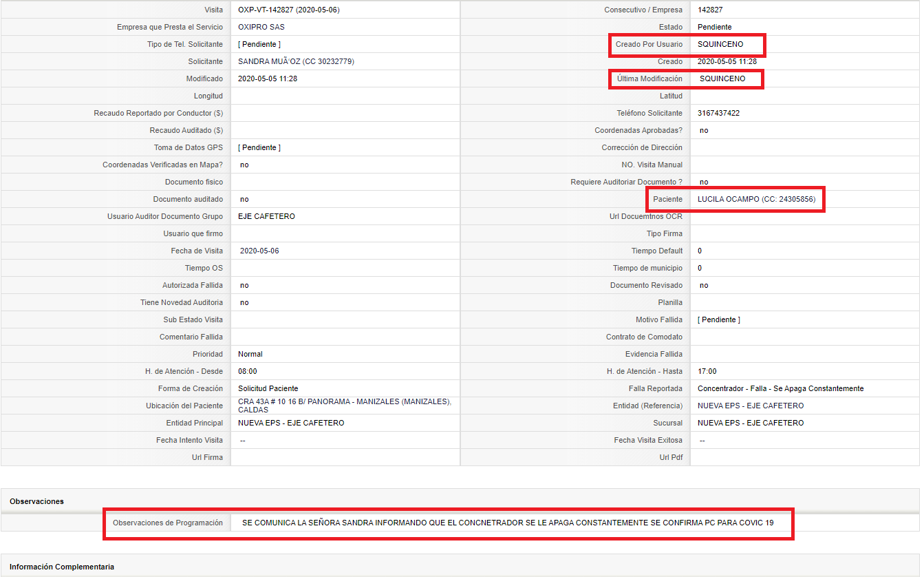Image resolution: width=924 pixels, height=577 pixels.
Task: Click SQUINCENO beside Creado Por Usuario
Action: point(720,44)
